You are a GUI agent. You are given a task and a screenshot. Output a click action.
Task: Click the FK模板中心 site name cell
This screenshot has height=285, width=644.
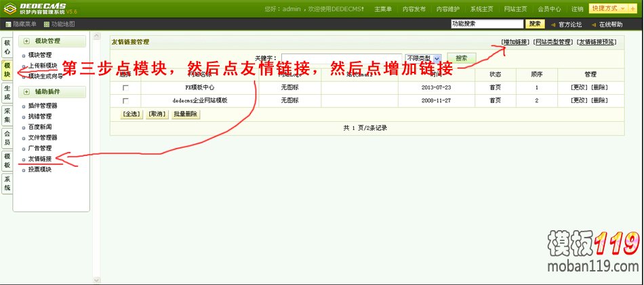pyautogui.click(x=200, y=88)
